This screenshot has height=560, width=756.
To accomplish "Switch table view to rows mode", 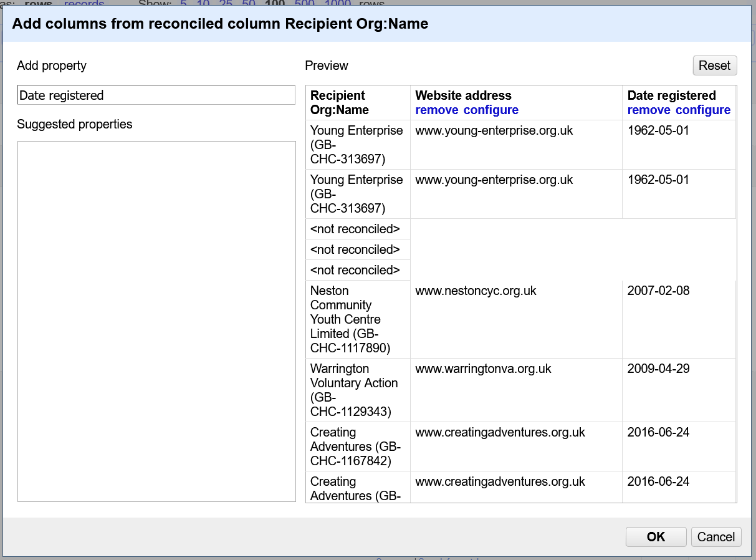I will 39,3.
